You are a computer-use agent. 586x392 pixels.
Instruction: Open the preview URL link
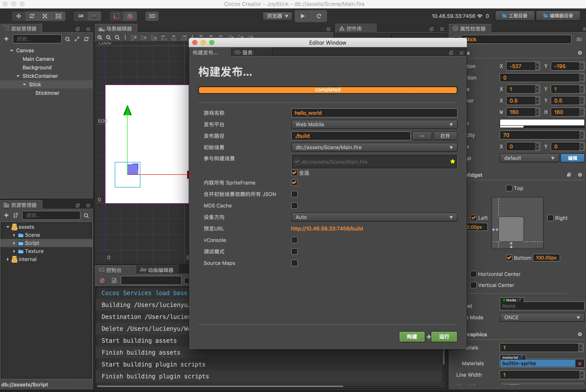coord(327,229)
